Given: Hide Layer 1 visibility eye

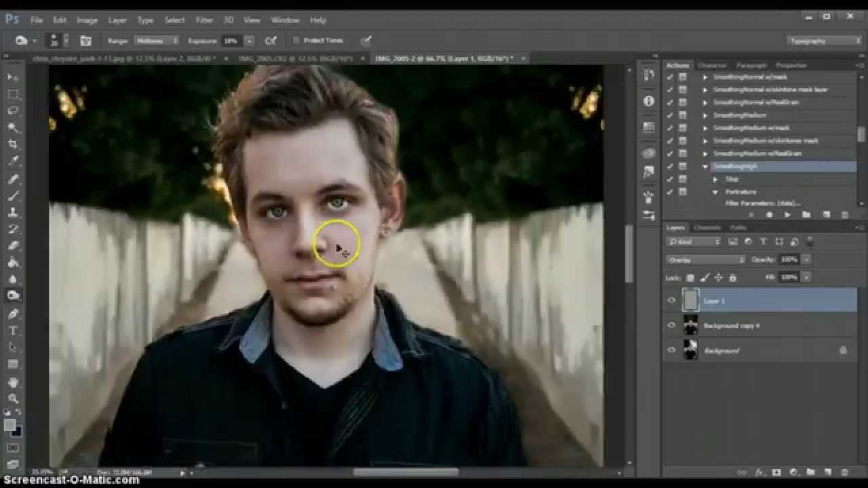Looking at the screenshot, I should (x=671, y=300).
